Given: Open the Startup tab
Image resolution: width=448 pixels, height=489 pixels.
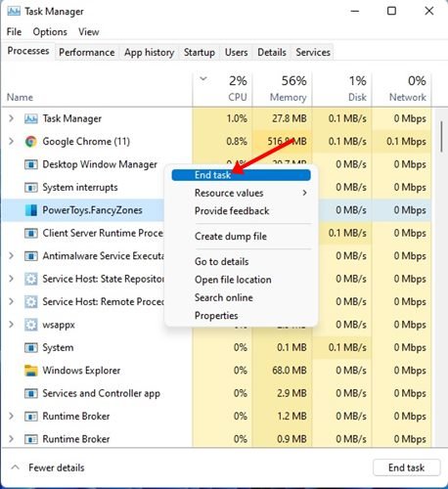Looking at the screenshot, I should pos(200,53).
